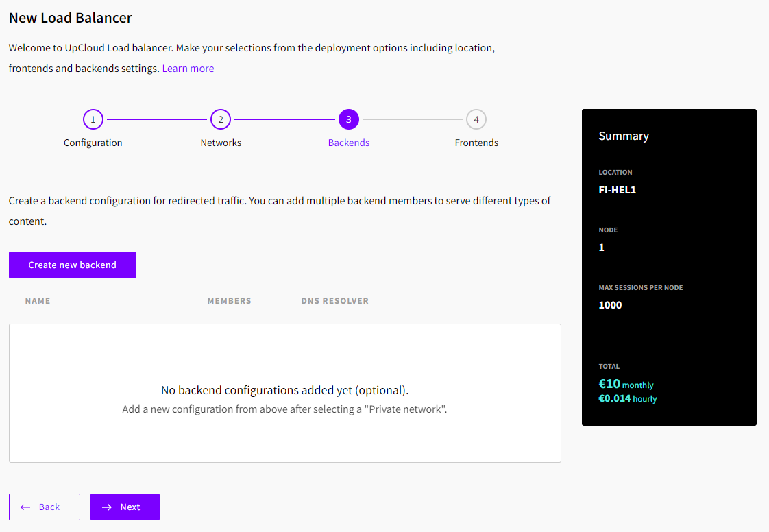Viewport: 769px width, 532px height.
Task: Click the 'No backend configurations added yet' message
Action: (x=285, y=390)
